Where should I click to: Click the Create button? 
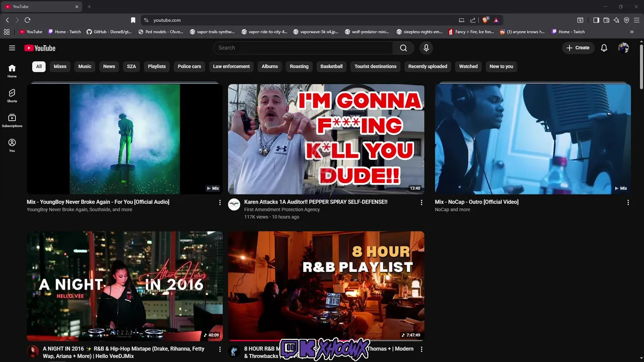tap(578, 48)
